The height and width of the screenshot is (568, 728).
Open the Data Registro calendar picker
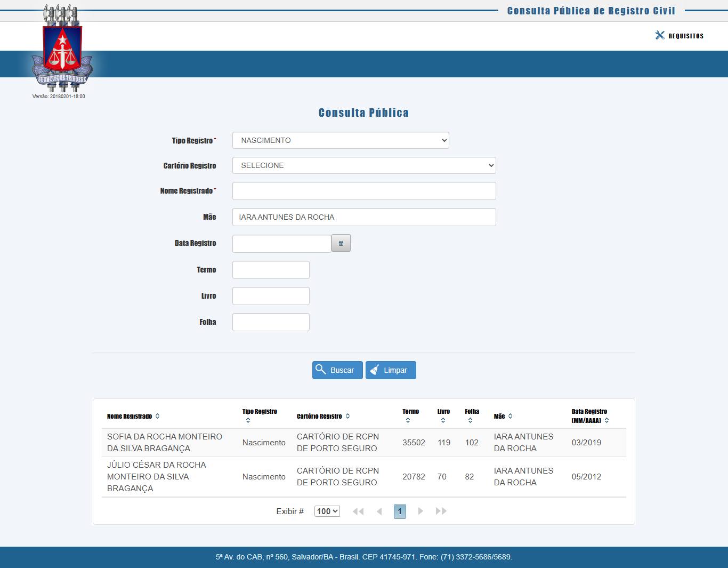click(x=341, y=243)
